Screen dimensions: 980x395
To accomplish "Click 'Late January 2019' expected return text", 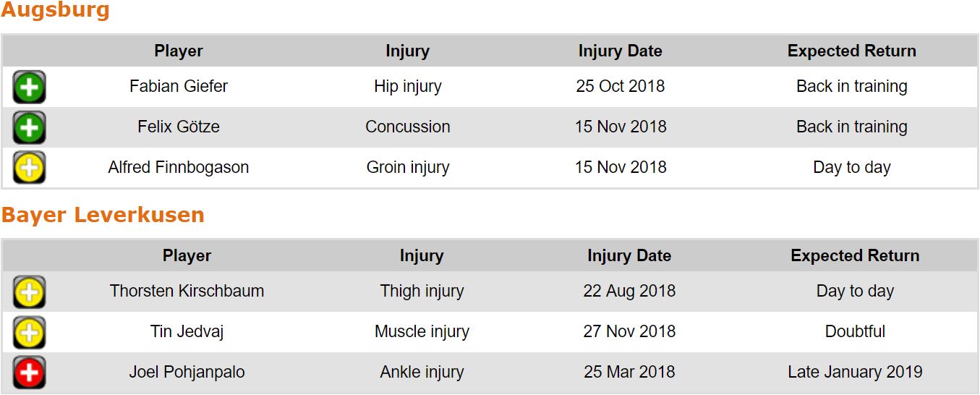I will click(855, 373).
